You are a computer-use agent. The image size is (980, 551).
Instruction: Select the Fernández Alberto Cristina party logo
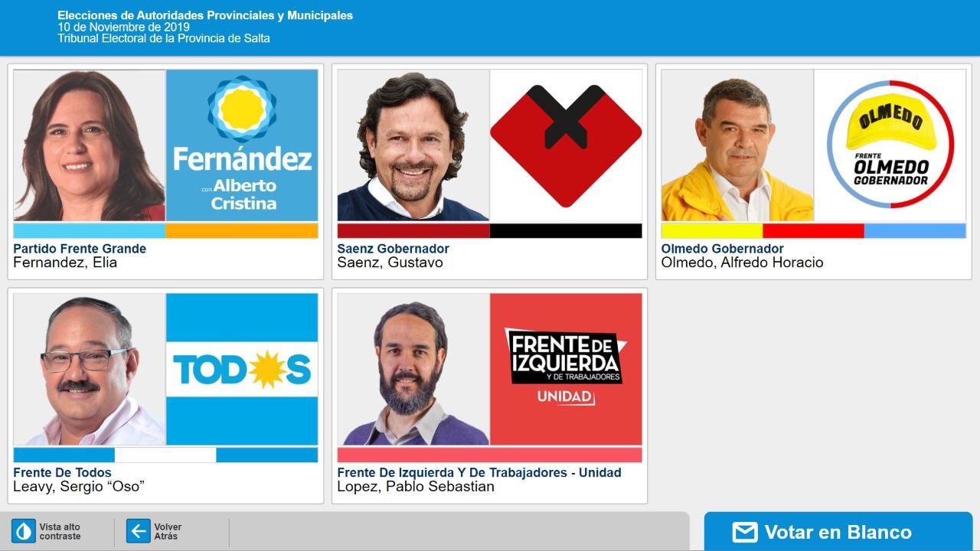point(242,145)
